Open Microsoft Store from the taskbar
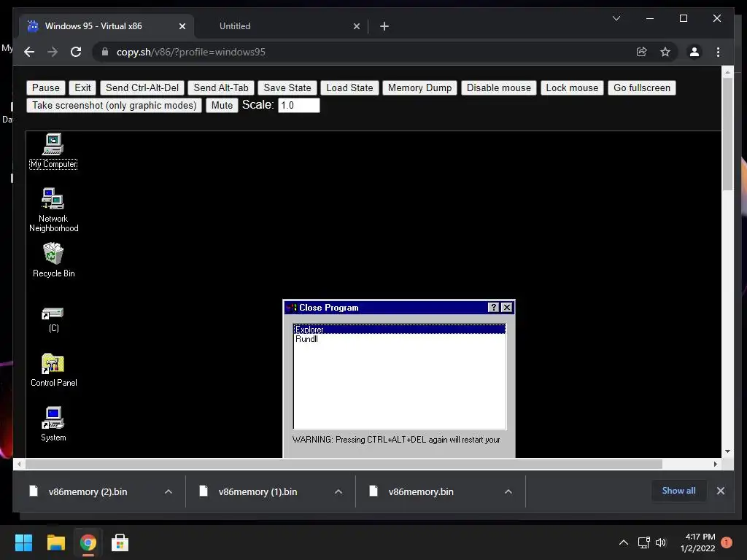747x560 pixels. pyautogui.click(x=120, y=542)
